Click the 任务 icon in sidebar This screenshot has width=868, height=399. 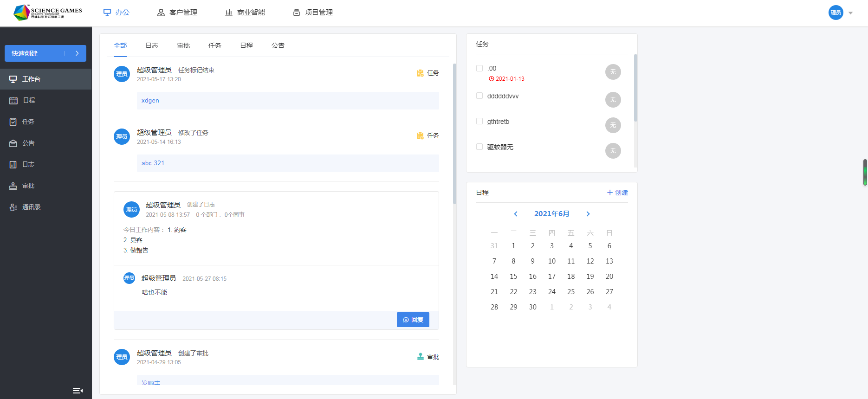point(13,122)
